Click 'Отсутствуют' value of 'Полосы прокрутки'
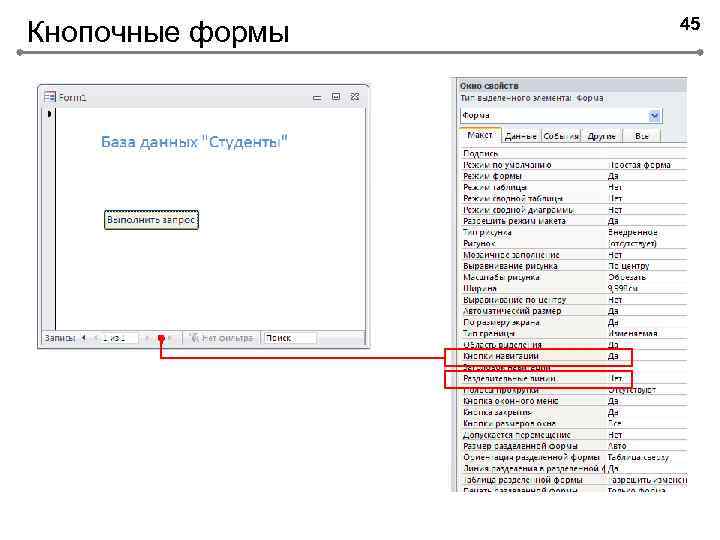This screenshot has height=540, width=720. tap(632, 390)
